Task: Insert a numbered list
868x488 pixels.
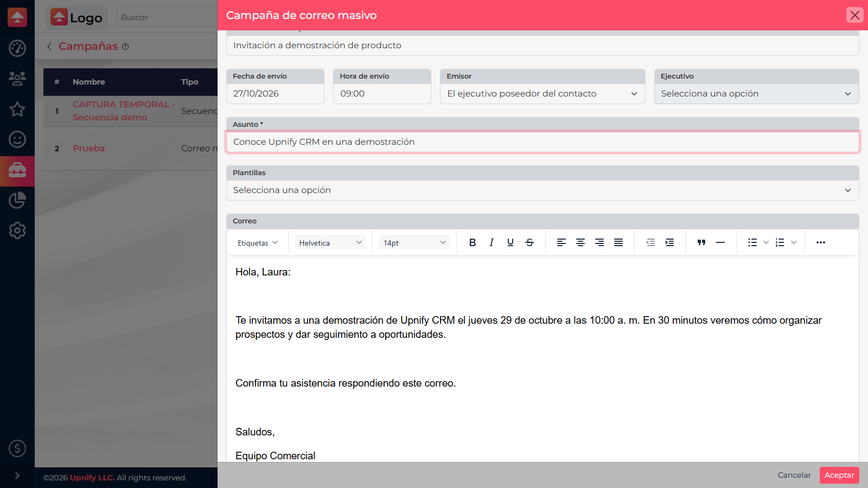Action: click(780, 242)
